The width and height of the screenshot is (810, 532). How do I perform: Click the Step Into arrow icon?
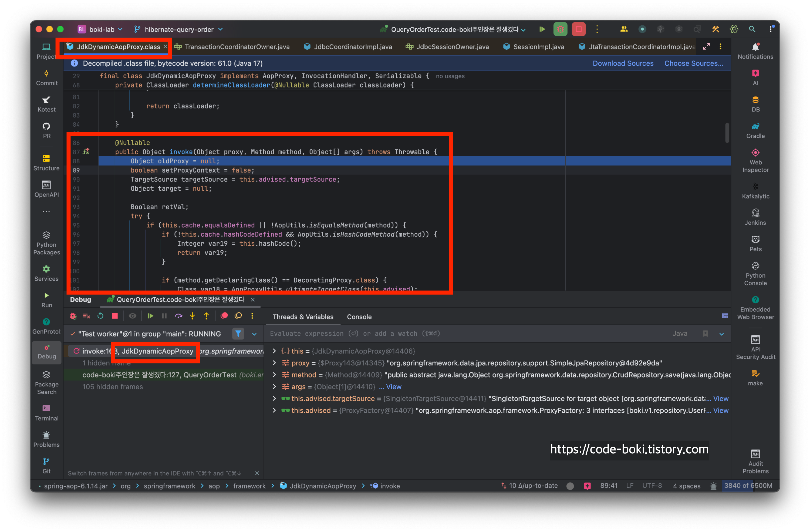(192, 316)
